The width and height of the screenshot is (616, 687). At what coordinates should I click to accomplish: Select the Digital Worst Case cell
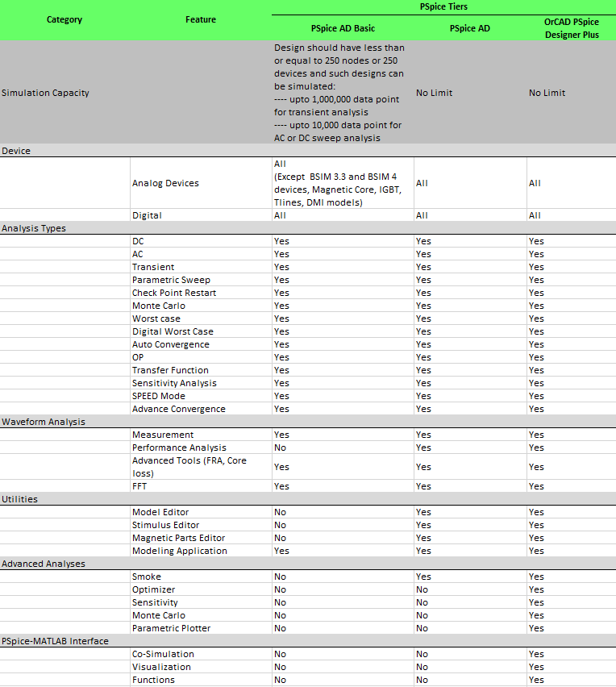[201, 331]
